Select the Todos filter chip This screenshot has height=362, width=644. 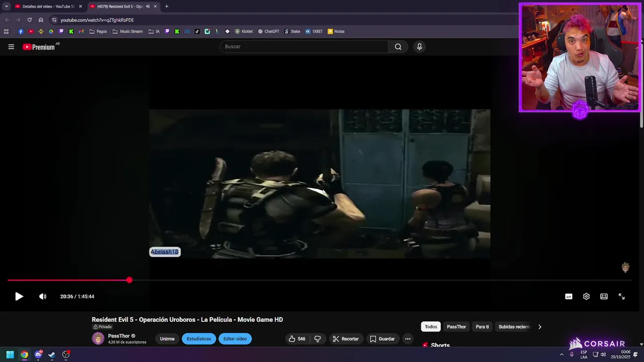pos(431,327)
